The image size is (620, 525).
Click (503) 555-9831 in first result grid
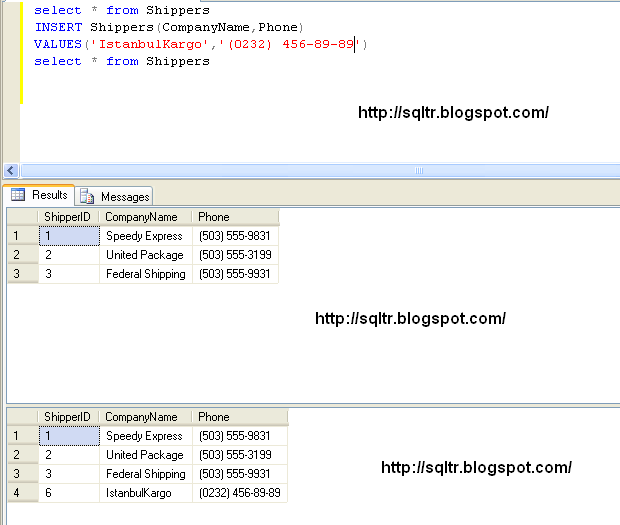(x=235, y=236)
